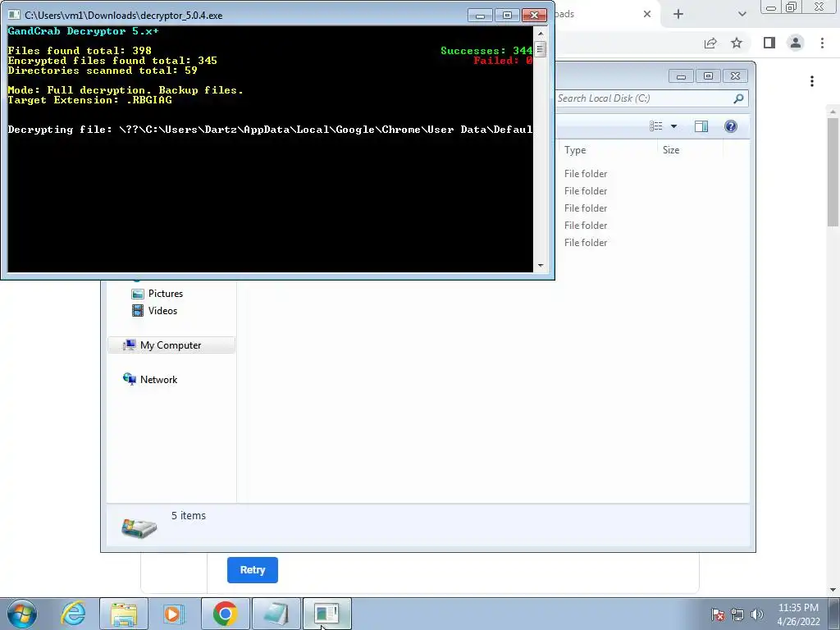
Task: Click the console system menu icon
Action: pos(14,15)
